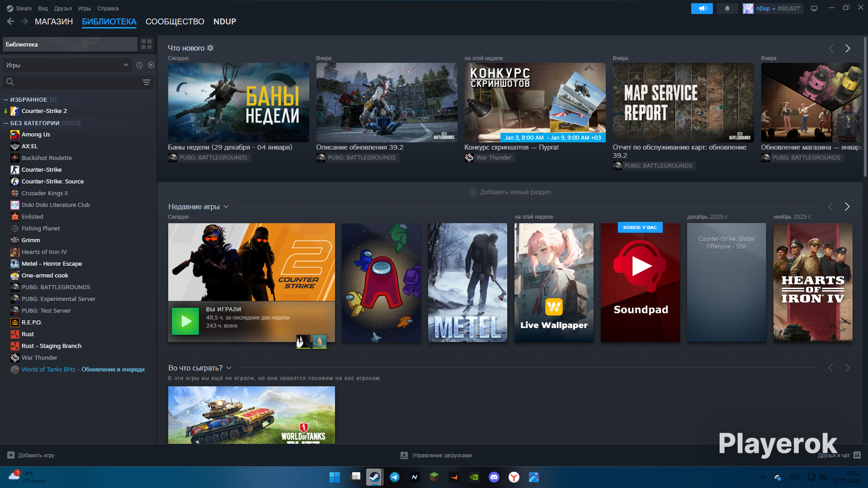Open the Игры menu in the menu bar

[x=84, y=8]
